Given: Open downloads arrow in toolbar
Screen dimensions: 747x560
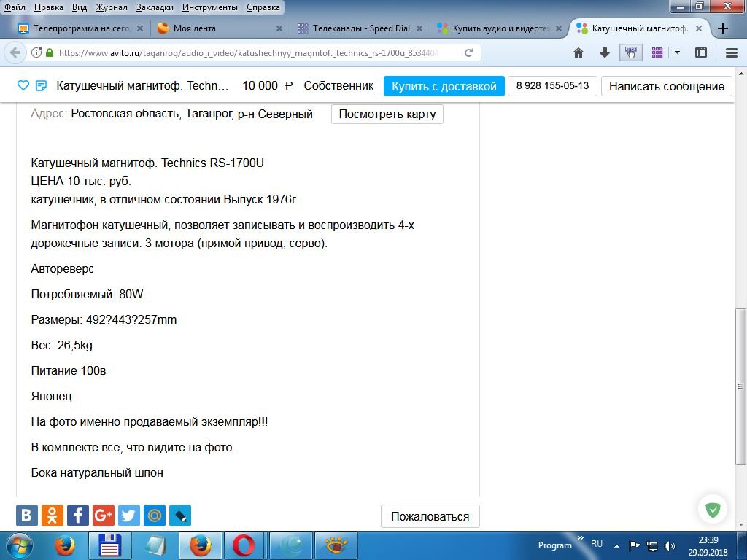Looking at the screenshot, I should 605,52.
